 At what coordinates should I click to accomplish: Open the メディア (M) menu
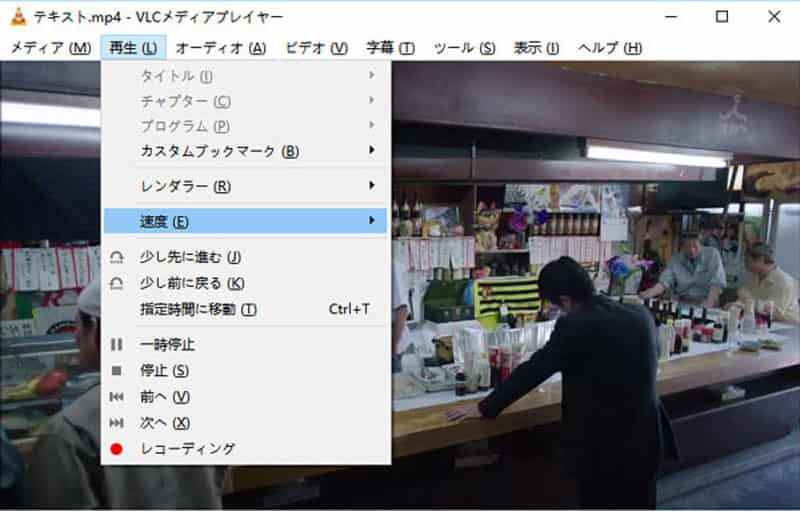(x=51, y=48)
